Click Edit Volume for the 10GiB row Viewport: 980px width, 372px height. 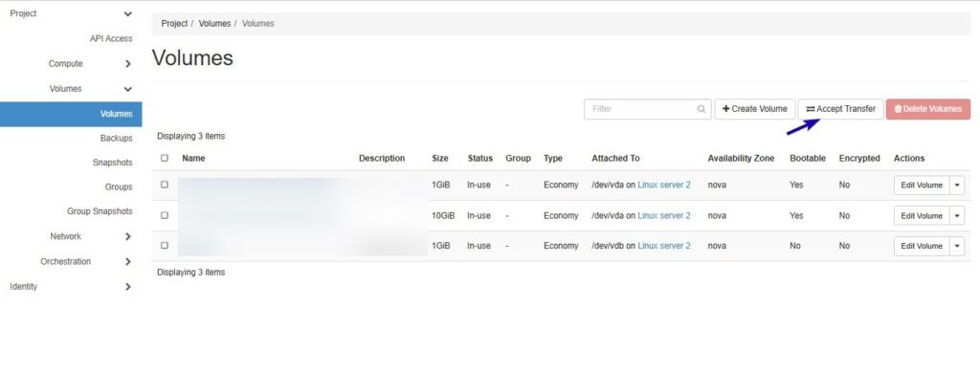click(x=922, y=216)
